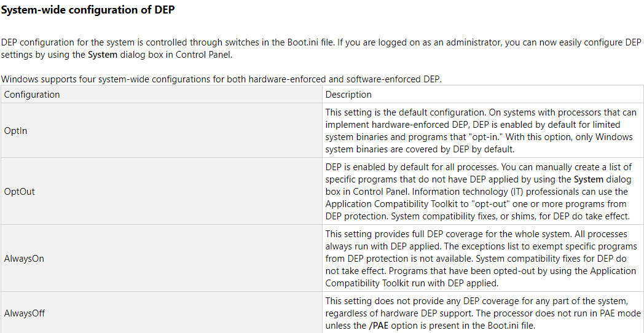This screenshot has height=333, width=644.
Task: Click bold 'System' in intro paragraph
Action: pos(103,54)
